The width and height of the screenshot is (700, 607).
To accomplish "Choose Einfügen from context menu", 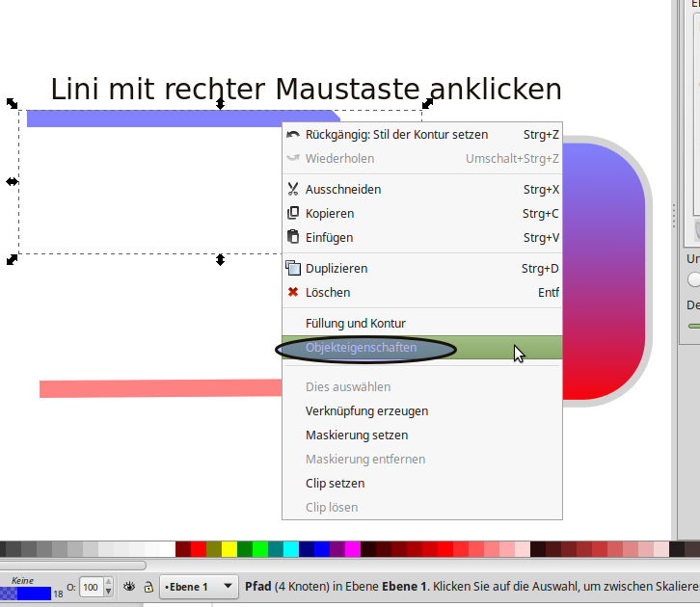I will [422, 238].
